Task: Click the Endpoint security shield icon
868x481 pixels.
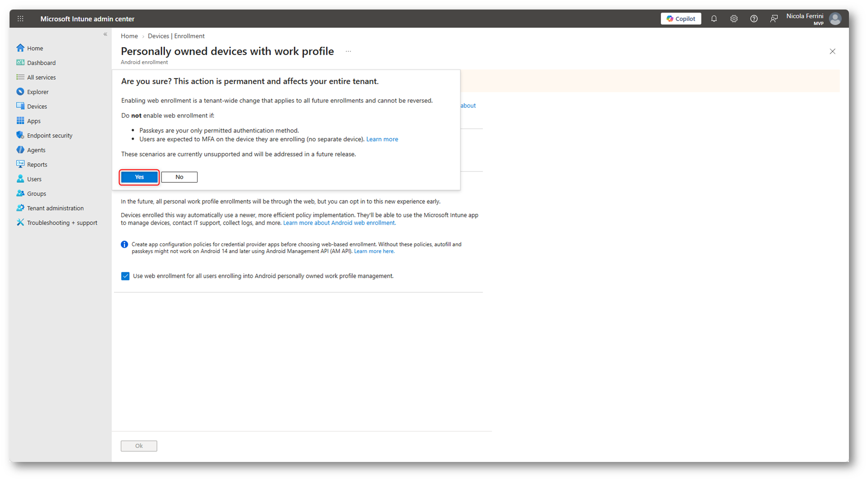Action: [20, 135]
